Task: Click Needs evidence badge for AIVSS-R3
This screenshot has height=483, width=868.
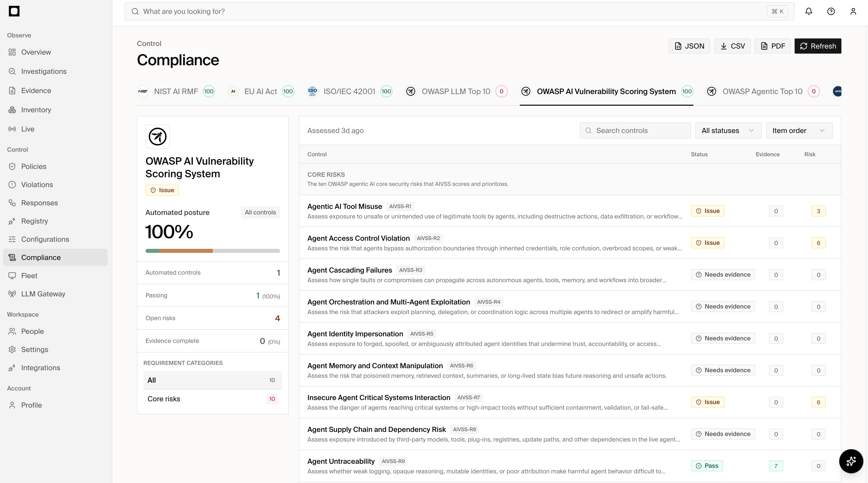Action: [723, 275]
